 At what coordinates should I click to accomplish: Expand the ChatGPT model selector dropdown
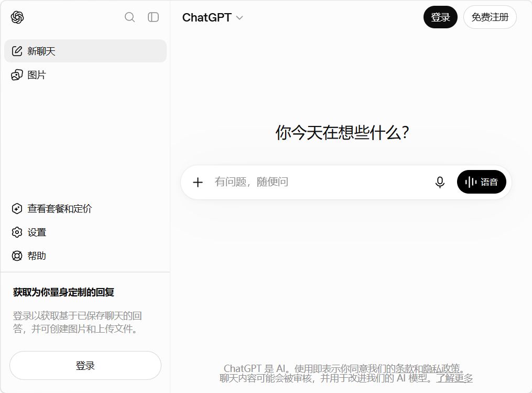[213, 17]
